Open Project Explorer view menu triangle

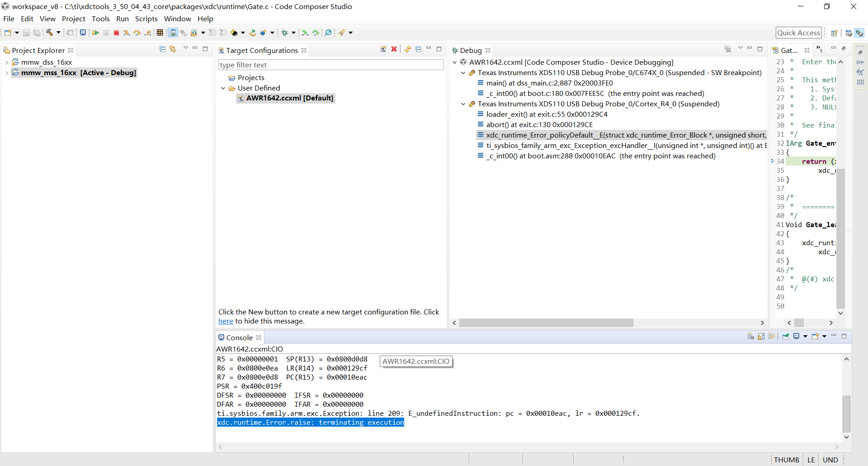(x=185, y=48)
